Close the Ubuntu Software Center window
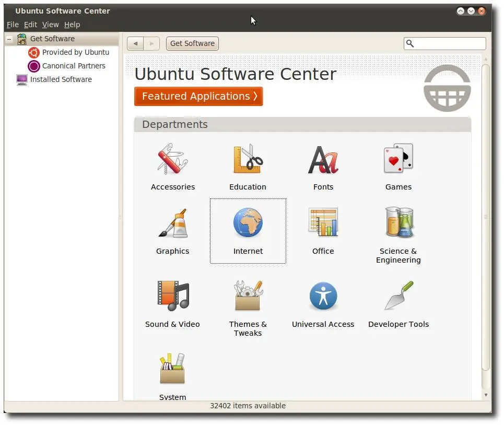504x425 pixels. click(482, 11)
